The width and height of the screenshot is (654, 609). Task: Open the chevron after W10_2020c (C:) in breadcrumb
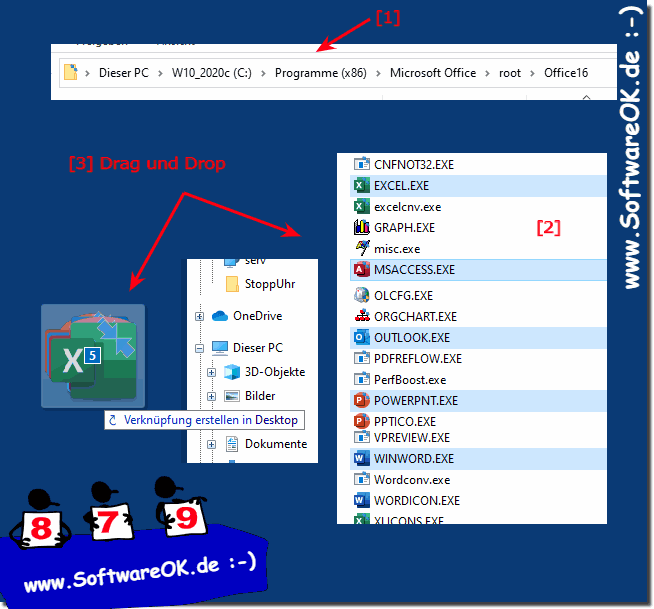point(263,73)
